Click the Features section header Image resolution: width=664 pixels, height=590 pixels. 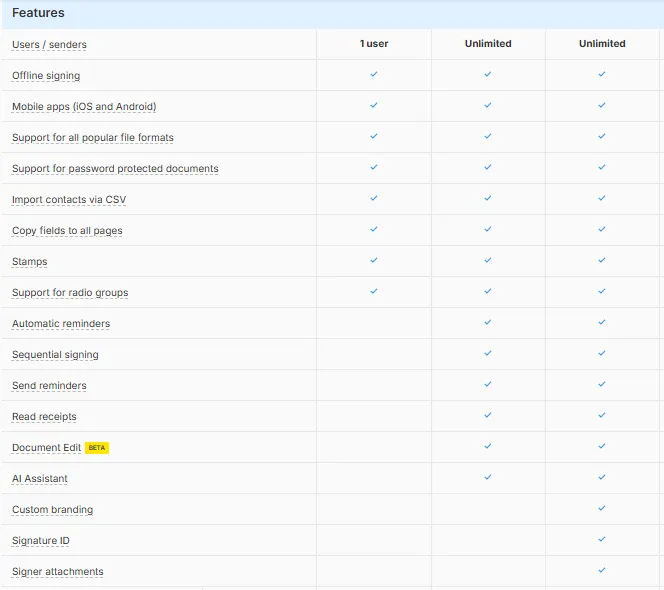pos(38,13)
